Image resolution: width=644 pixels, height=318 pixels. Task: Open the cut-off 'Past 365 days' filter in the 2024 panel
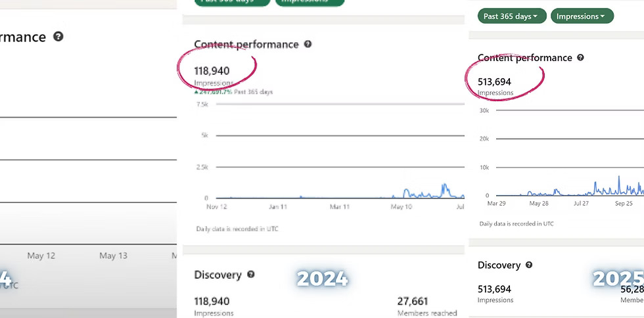pyautogui.click(x=232, y=3)
